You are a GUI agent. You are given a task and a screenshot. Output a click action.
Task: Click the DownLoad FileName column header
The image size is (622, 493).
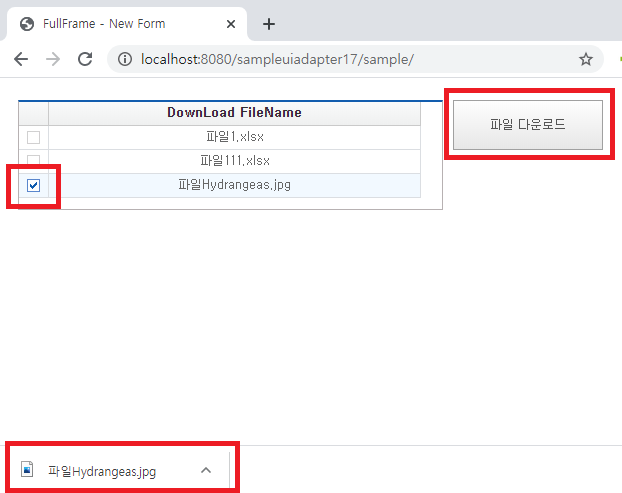234,113
